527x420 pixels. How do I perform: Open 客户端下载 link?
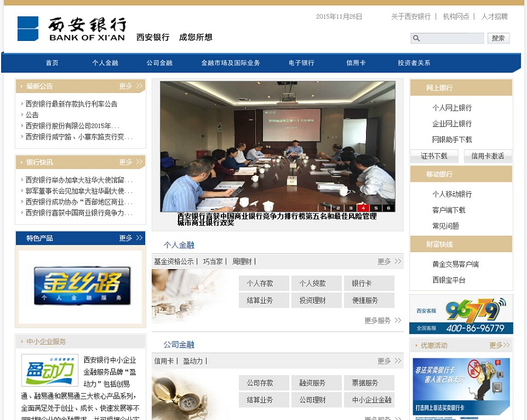[x=449, y=210]
